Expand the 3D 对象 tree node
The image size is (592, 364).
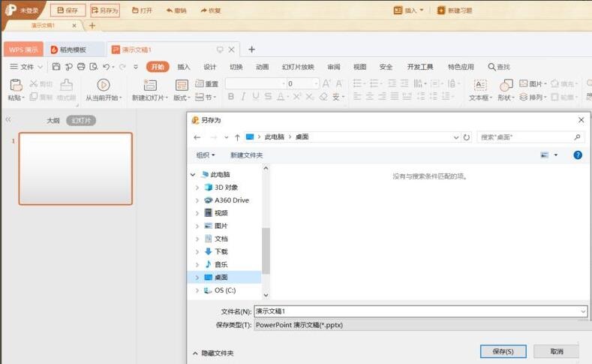point(197,188)
